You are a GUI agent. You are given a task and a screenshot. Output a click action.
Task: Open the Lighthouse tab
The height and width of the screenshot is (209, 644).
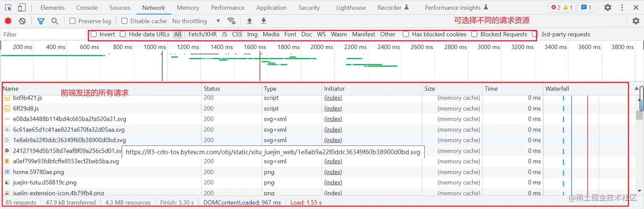[351, 8]
